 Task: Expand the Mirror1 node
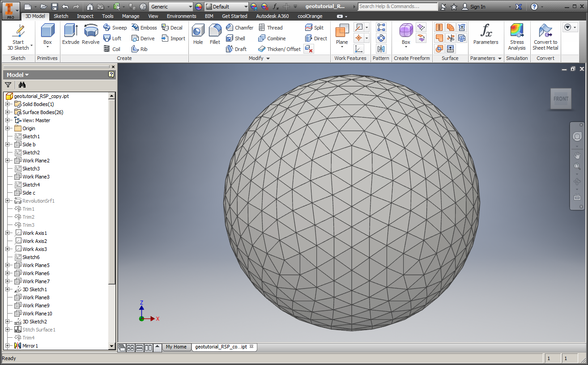[x=7, y=346]
